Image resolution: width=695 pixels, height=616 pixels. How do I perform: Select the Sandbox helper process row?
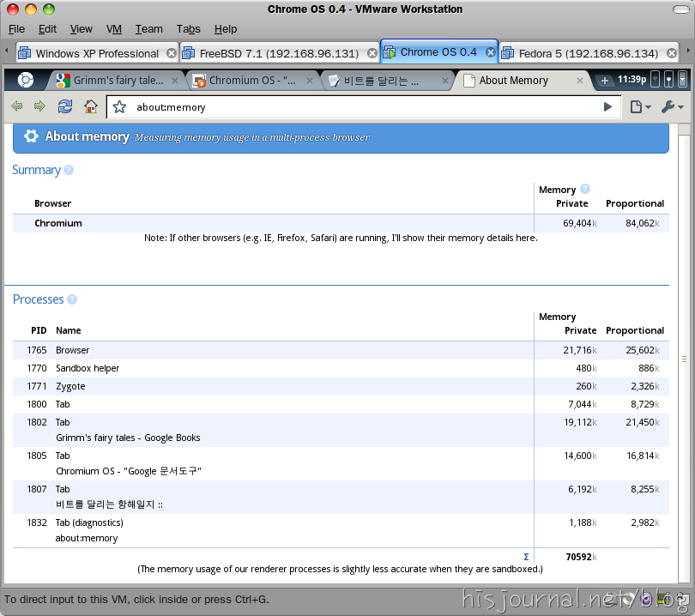pyautogui.click(x=341, y=368)
